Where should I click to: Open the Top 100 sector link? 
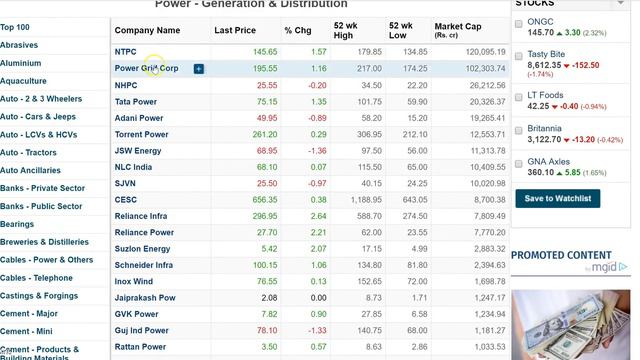pyautogui.click(x=15, y=27)
